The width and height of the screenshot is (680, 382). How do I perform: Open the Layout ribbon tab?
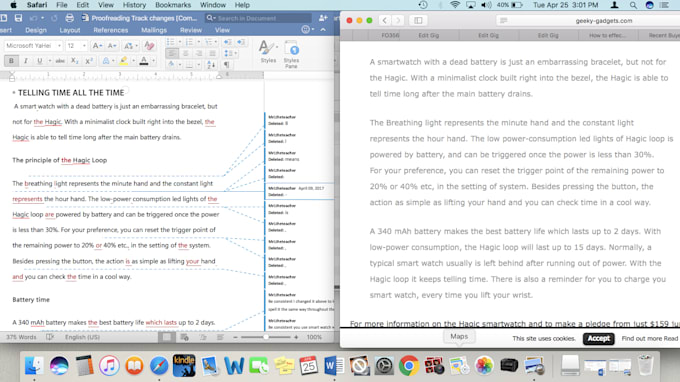pos(70,30)
